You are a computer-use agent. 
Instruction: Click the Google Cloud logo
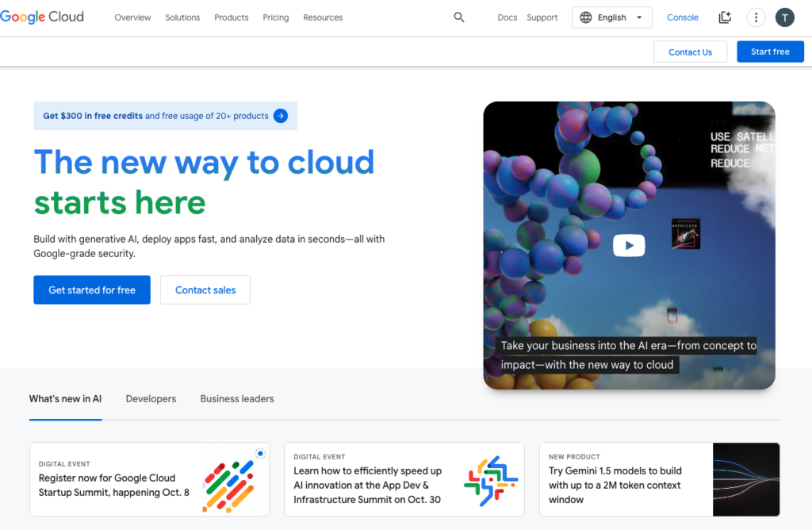[x=42, y=17]
